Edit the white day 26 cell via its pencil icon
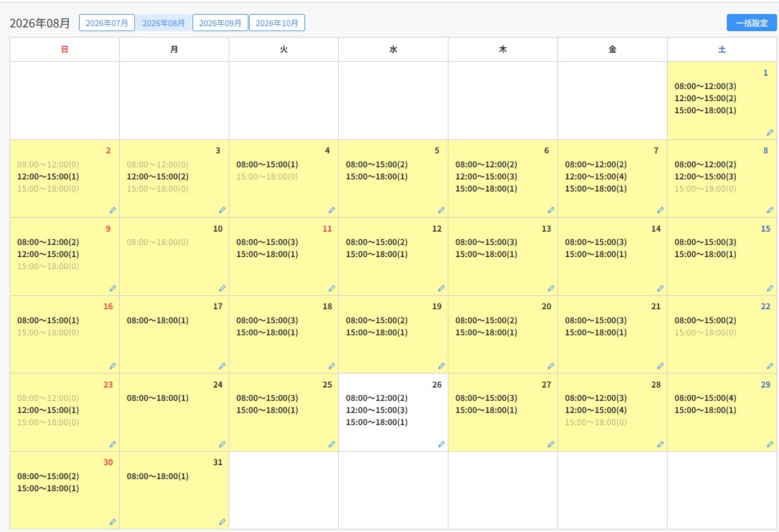This screenshot has height=532, width=779. (x=441, y=444)
